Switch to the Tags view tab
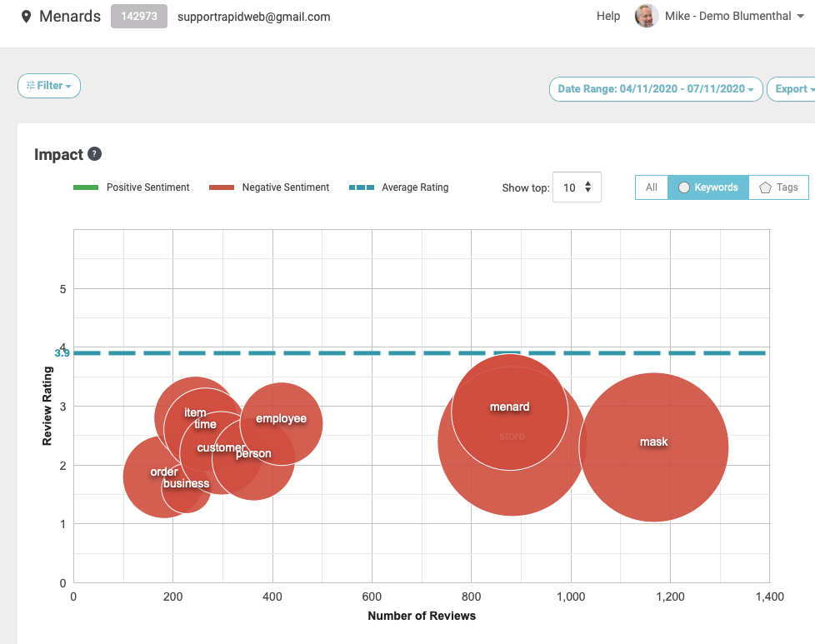 778,187
